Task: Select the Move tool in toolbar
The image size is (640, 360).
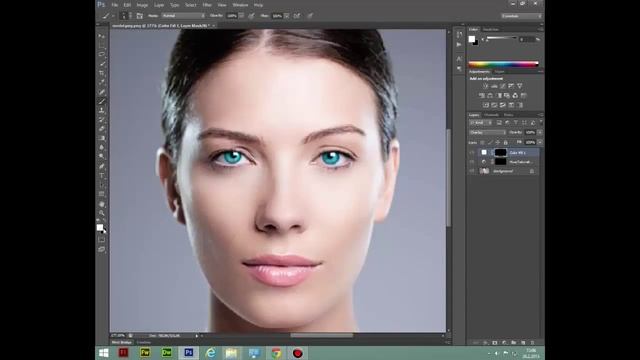Action: [x=102, y=36]
